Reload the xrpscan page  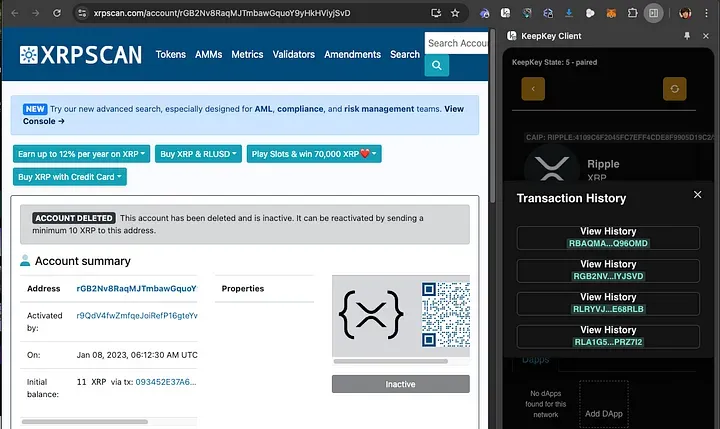pos(57,13)
